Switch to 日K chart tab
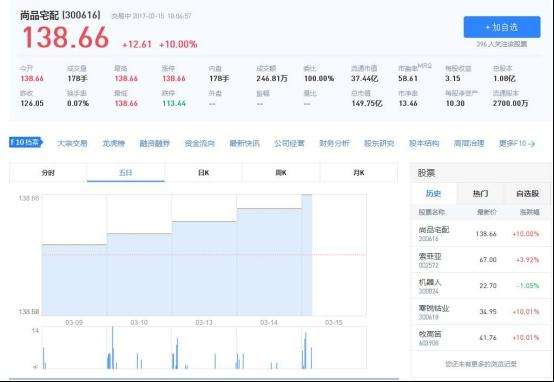The width and height of the screenshot is (554, 382). click(x=204, y=173)
